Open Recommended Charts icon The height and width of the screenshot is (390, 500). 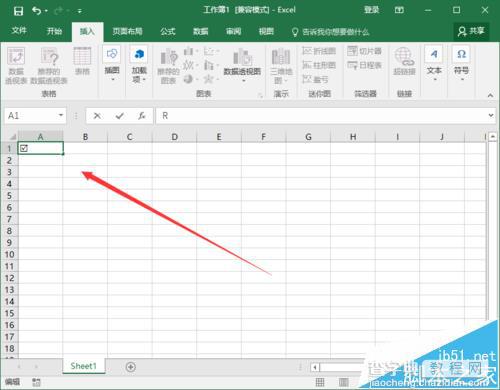[168, 65]
